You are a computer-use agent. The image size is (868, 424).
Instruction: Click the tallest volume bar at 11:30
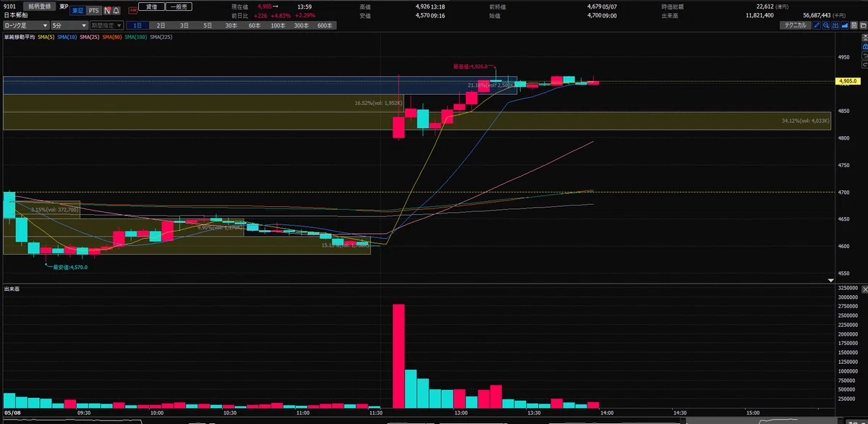(399, 356)
